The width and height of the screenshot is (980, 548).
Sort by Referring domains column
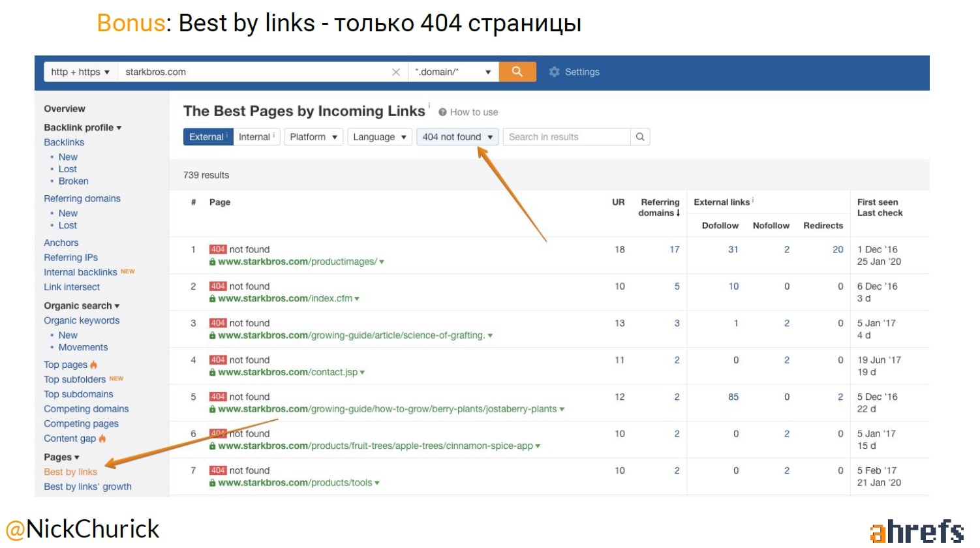click(x=660, y=207)
